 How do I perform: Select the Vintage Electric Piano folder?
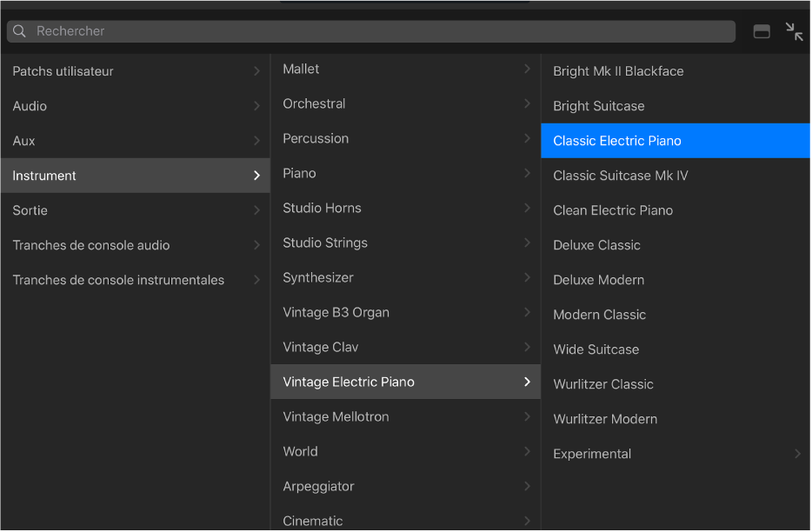[406, 382]
